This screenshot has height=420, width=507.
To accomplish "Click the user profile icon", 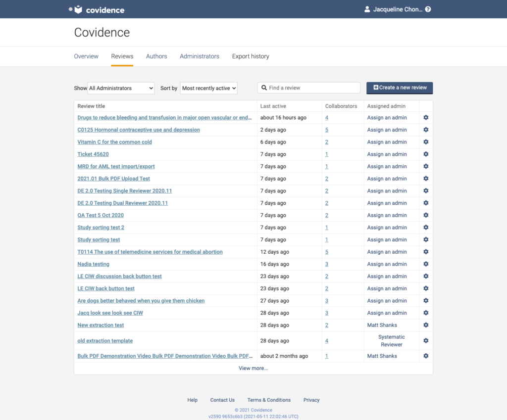I will click(x=367, y=9).
